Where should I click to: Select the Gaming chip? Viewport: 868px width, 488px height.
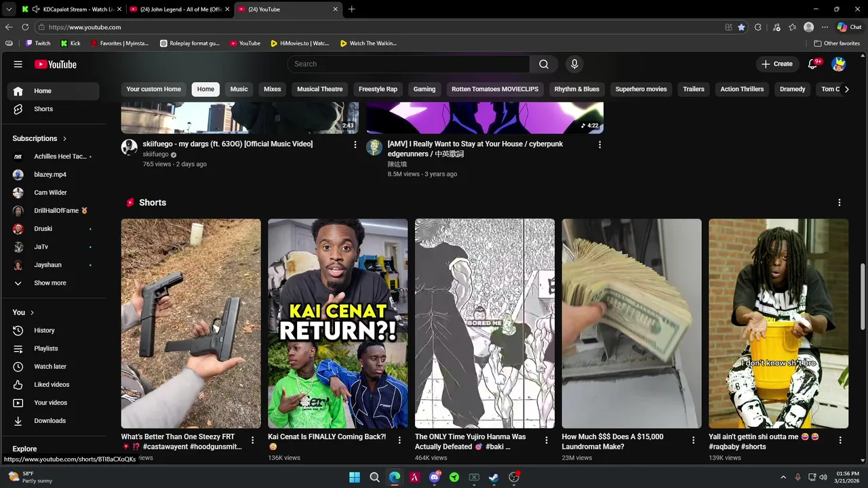(x=425, y=89)
